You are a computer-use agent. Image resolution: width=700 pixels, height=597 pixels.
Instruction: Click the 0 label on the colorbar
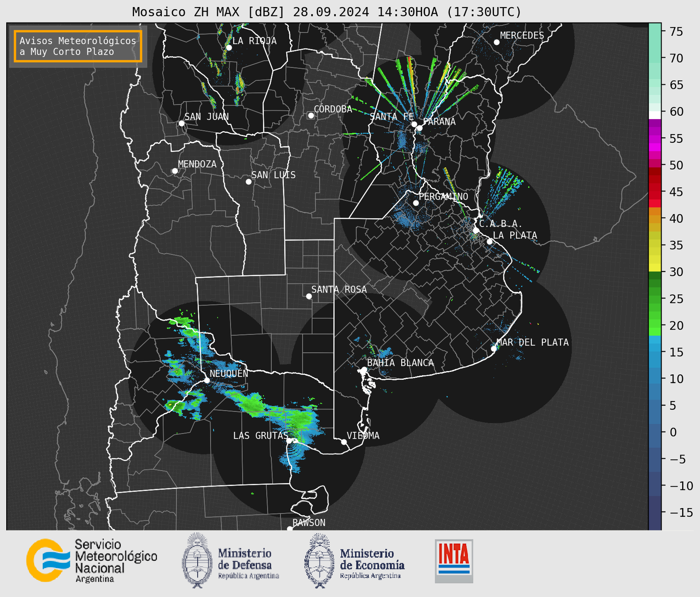click(x=673, y=433)
